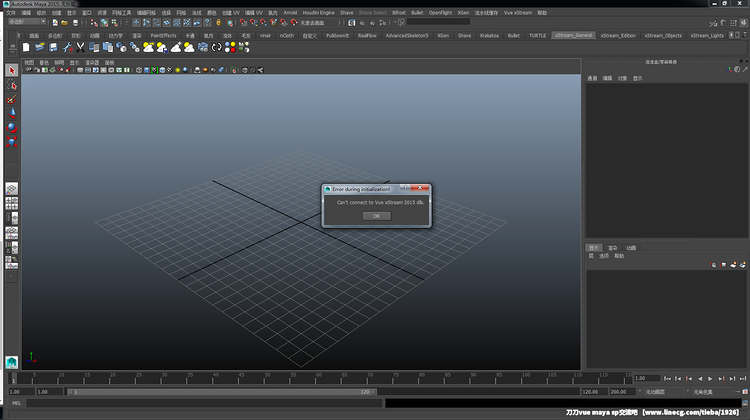
Task: Open the Houdini Engine menu
Action: [318, 13]
